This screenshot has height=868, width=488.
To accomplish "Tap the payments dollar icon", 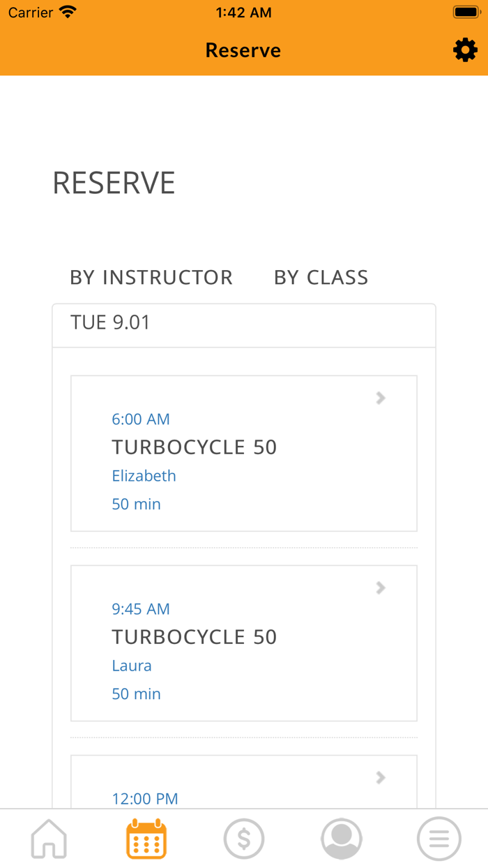I will click(x=244, y=839).
